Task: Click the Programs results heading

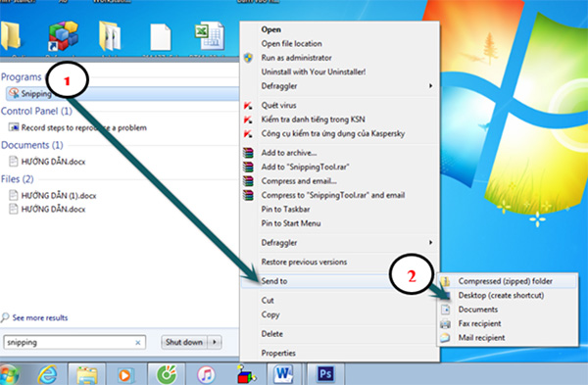Action: coord(22,76)
